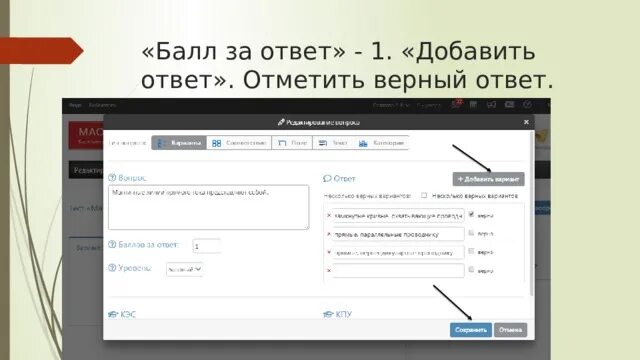This screenshot has height=360, width=640.
Task: Click the Добавить вариант button
Action: (488, 179)
